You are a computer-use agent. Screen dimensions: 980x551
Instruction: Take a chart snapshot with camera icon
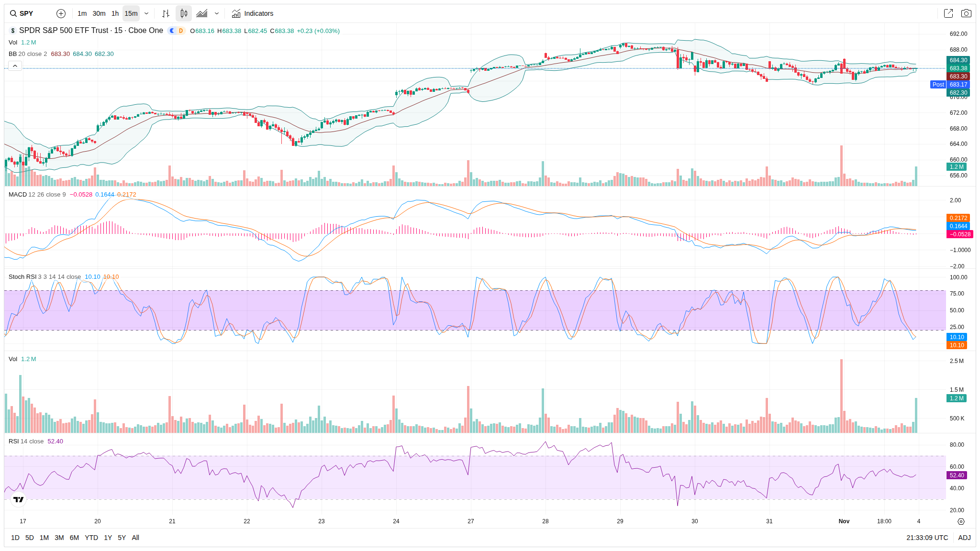(966, 13)
